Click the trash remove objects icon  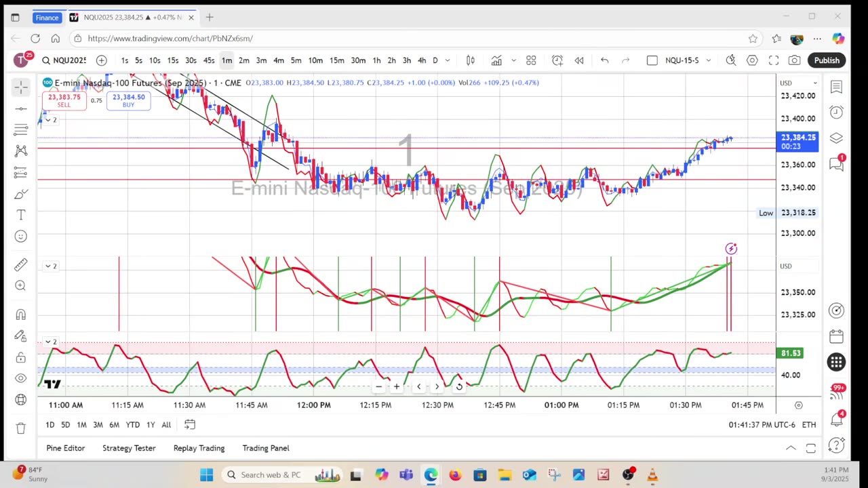[x=21, y=428]
